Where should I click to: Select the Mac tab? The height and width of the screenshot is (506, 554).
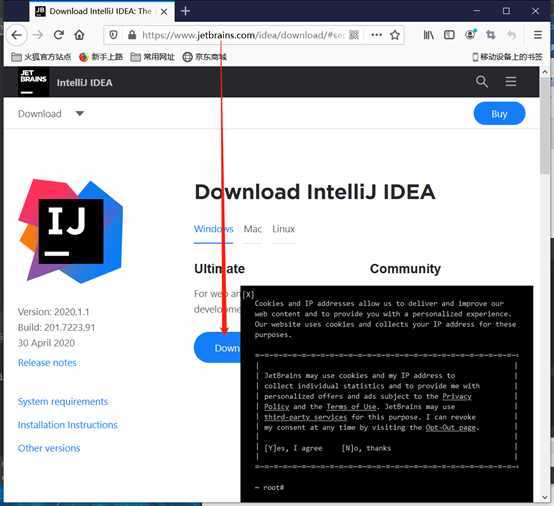click(x=253, y=229)
